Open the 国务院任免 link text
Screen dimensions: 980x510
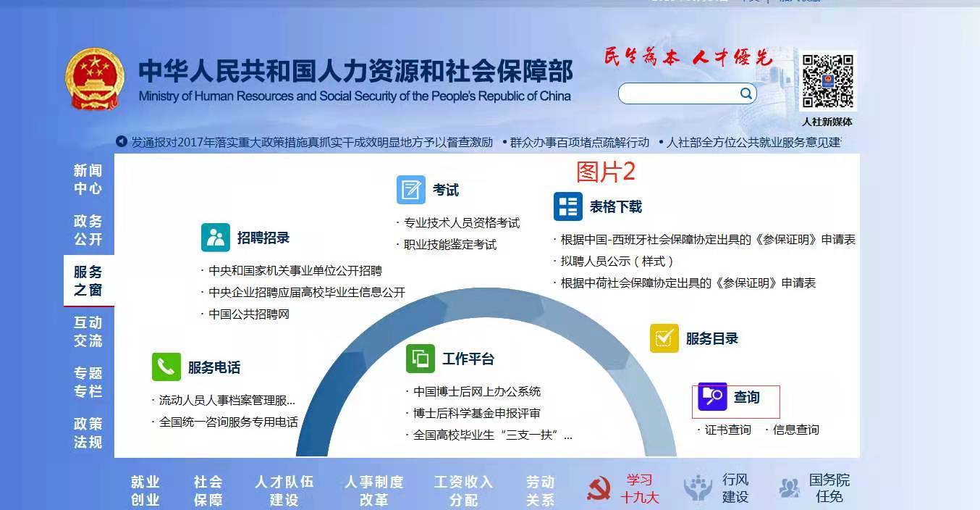829,488
